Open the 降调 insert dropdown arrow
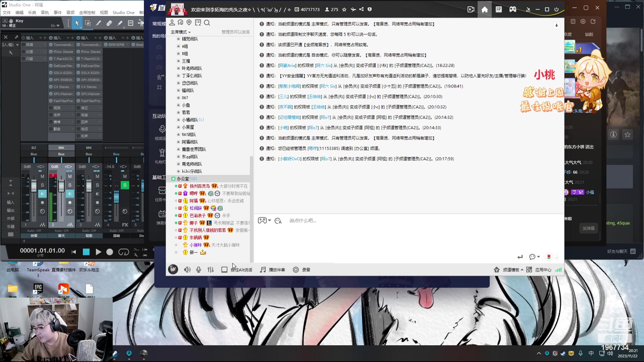This screenshot has width=644, height=362. coord(44,45)
